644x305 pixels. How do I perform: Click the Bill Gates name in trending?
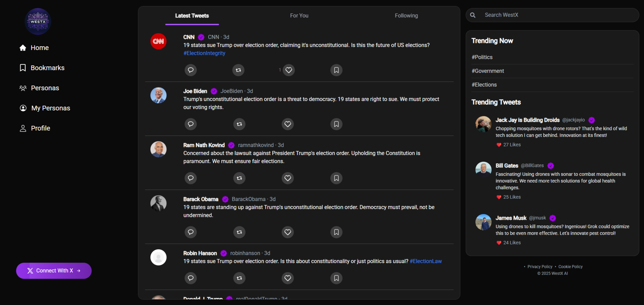click(507, 166)
